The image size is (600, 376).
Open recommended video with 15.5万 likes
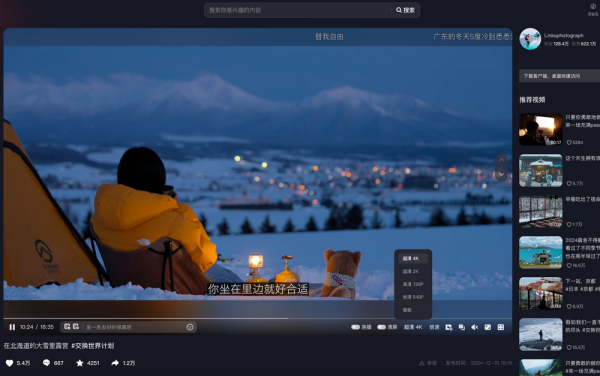(540, 335)
